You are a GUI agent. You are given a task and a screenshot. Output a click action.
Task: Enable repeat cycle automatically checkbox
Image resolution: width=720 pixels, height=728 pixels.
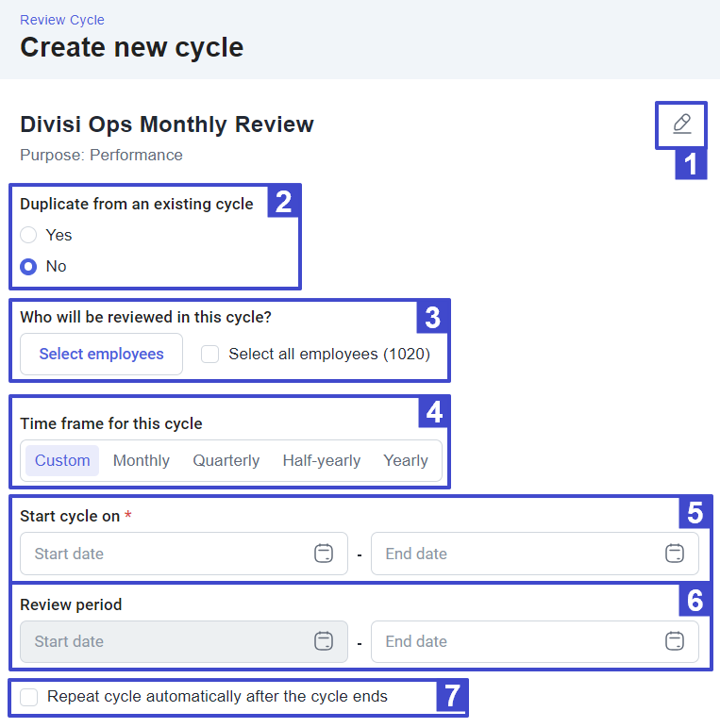click(x=29, y=697)
